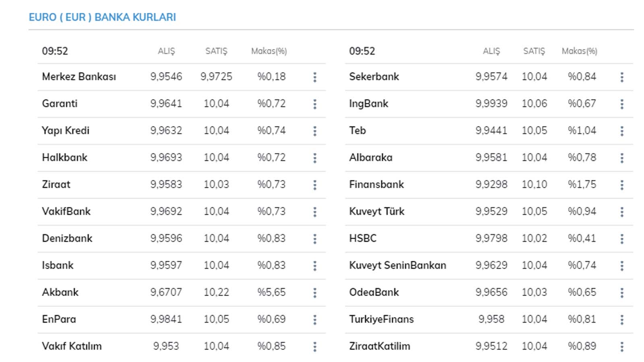Click the three dots beside Vakıf Katılım

[315, 347]
